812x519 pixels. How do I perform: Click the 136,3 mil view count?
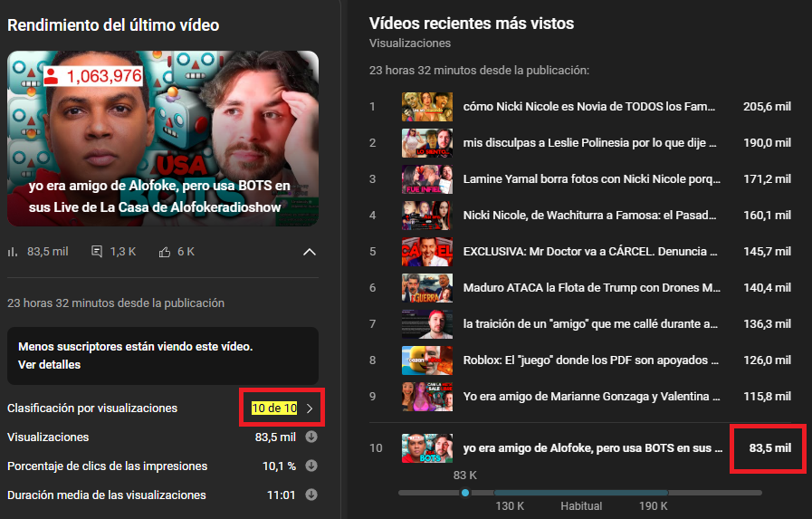click(x=767, y=324)
